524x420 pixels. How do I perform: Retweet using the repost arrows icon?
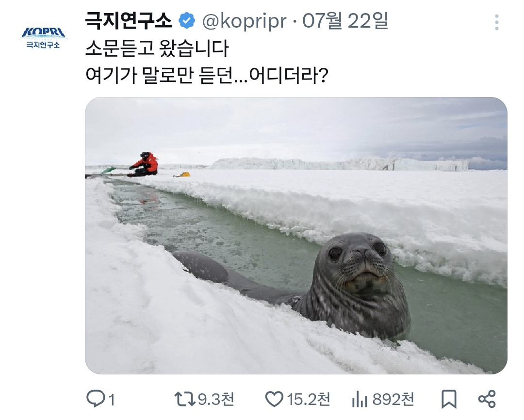tap(185, 399)
